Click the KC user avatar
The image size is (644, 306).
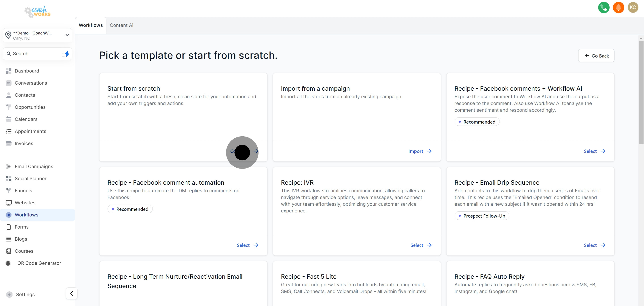pos(633,7)
